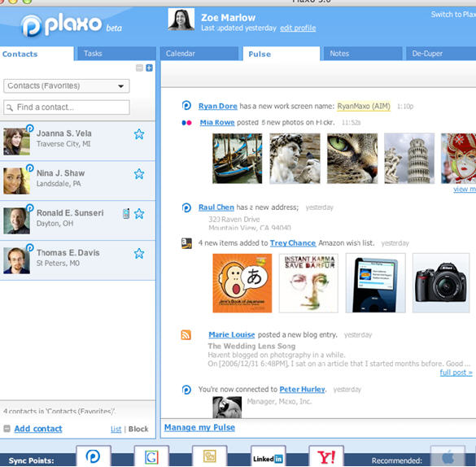
Task: Click Plaxo icon beside Peter Hurley connection
Action: (186, 390)
